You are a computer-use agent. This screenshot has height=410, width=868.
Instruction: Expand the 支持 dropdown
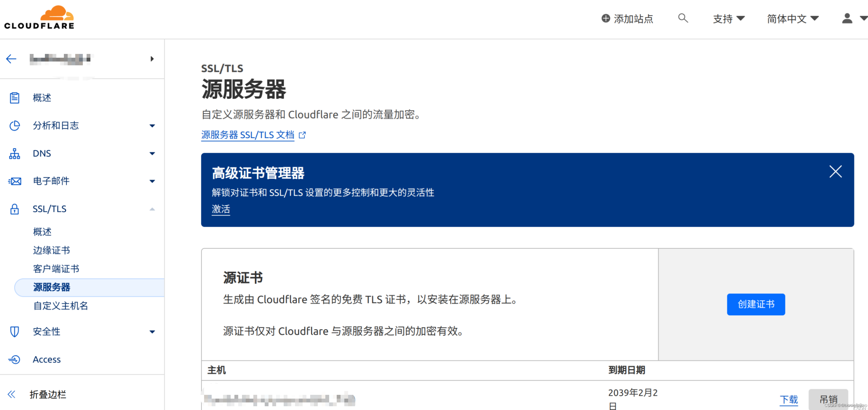pyautogui.click(x=729, y=19)
